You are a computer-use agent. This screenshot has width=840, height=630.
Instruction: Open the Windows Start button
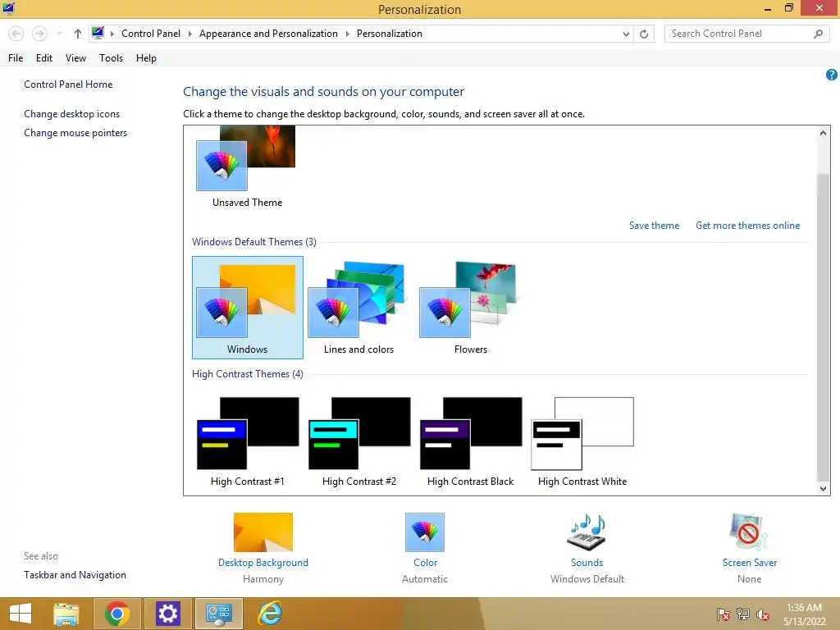pos(21,614)
